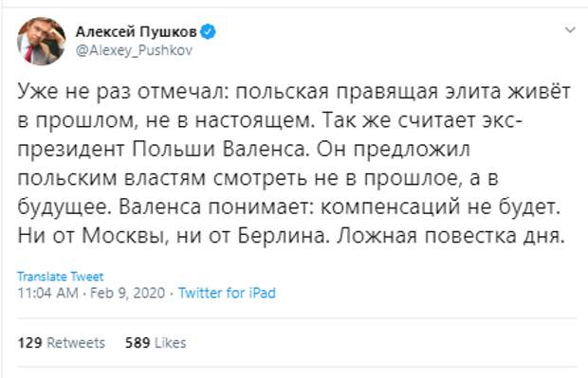Screen dimensions: 588x378
Task: Click the Feb 9, 2020 date
Action: click(127, 293)
